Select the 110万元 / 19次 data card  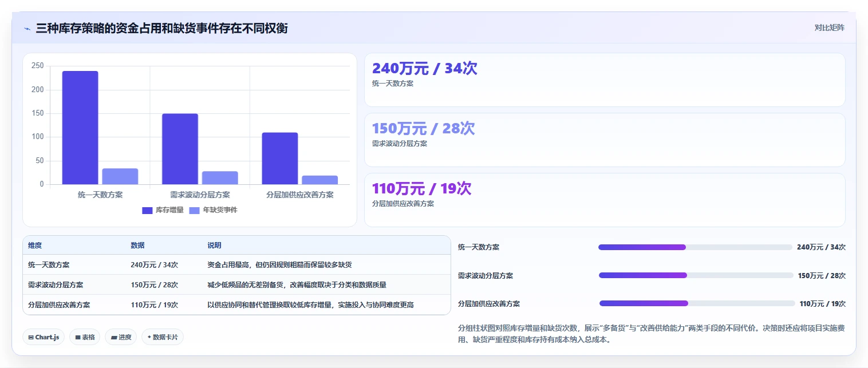(x=605, y=200)
